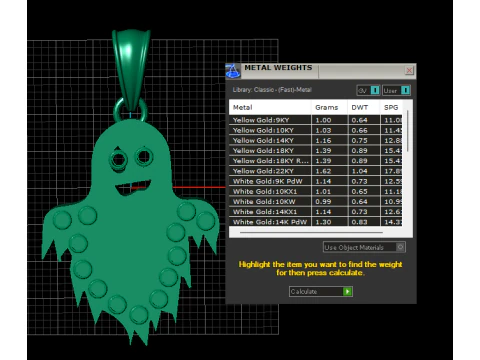The image size is (480, 360).
Task: Click the 1.62 grams value for 22KY
Action: coord(323,171)
